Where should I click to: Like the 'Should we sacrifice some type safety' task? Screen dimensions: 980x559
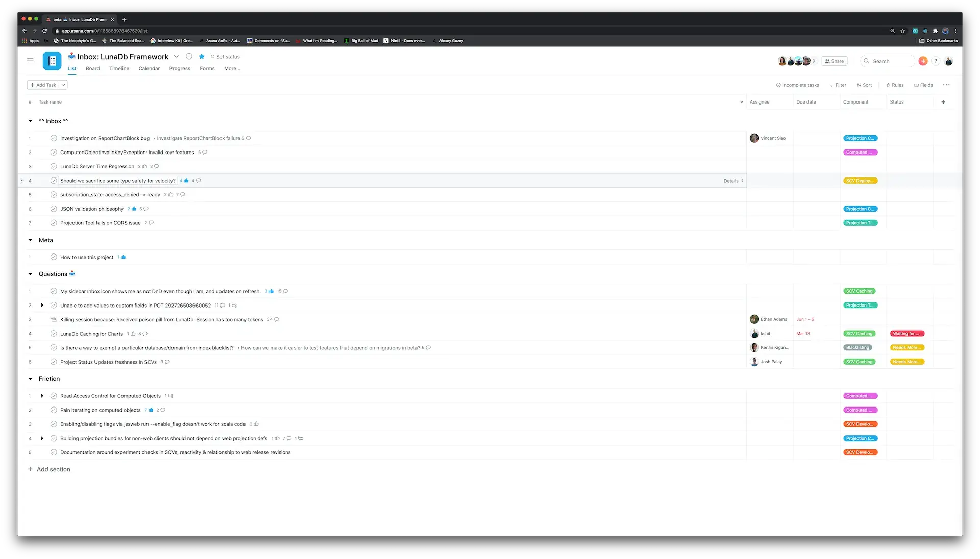pos(186,181)
